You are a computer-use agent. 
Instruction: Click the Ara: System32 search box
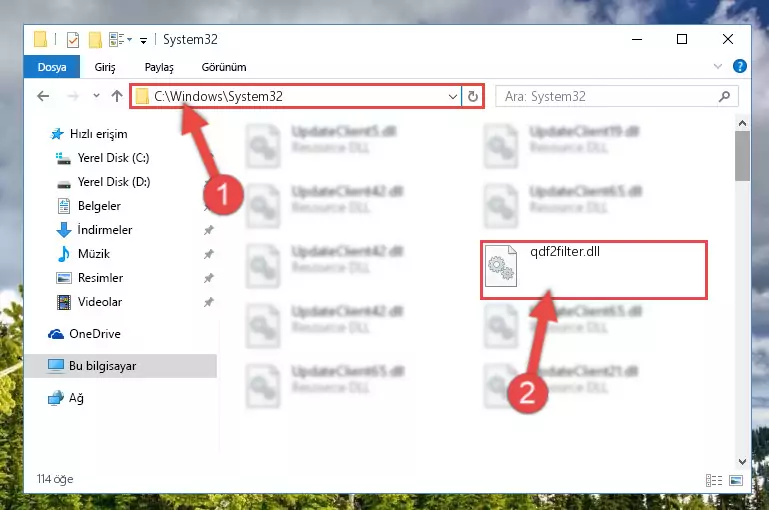point(616,97)
